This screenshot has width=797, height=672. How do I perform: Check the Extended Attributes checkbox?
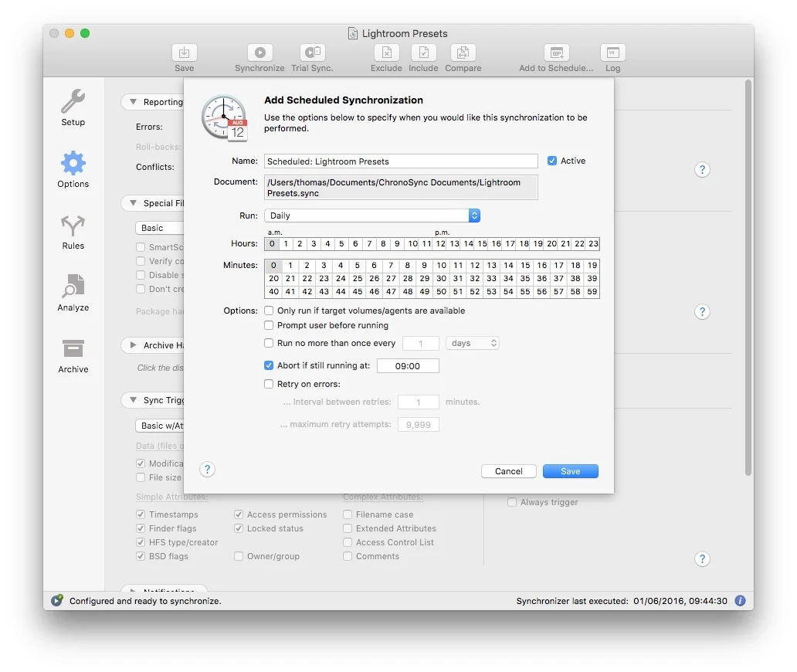click(x=348, y=528)
